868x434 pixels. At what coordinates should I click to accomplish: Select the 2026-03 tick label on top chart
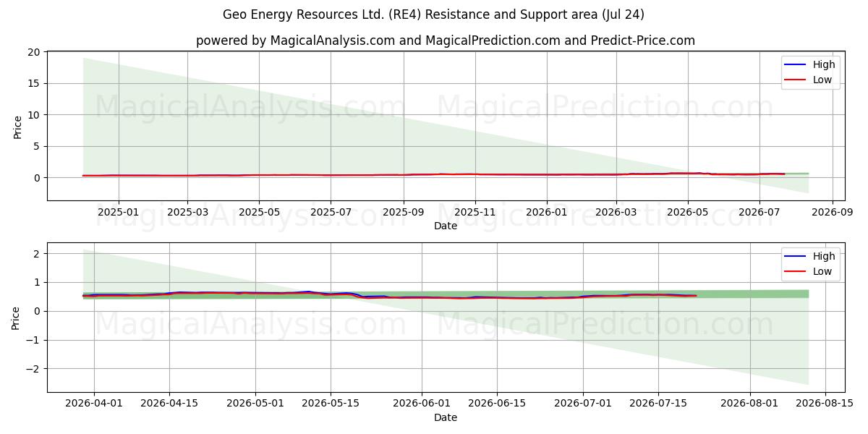coord(616,212)
